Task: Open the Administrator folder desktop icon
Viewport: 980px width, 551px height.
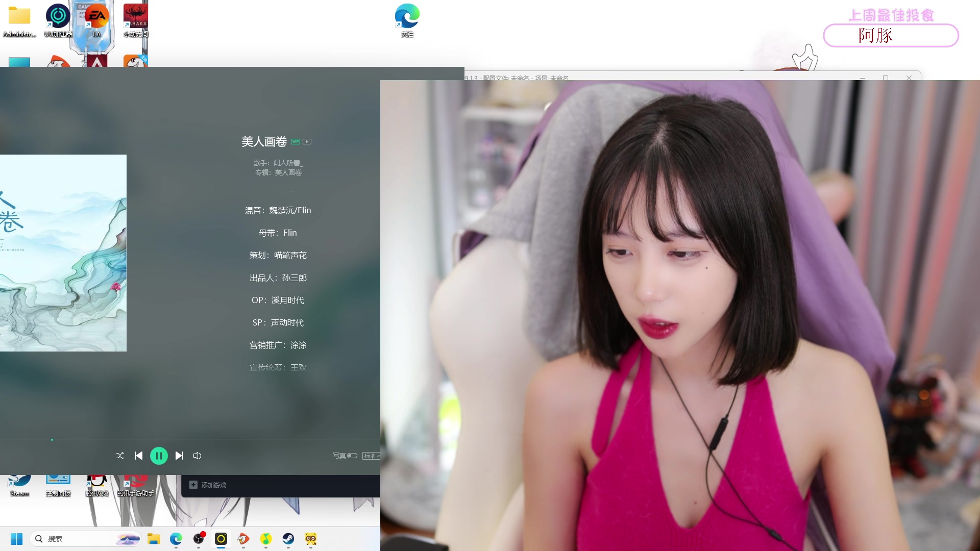Action: coord(19,21)
